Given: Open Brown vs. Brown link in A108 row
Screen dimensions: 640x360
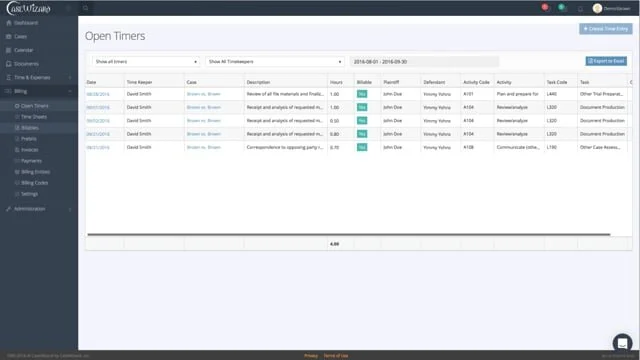Looking at the screenshot, I should (203, 147).
